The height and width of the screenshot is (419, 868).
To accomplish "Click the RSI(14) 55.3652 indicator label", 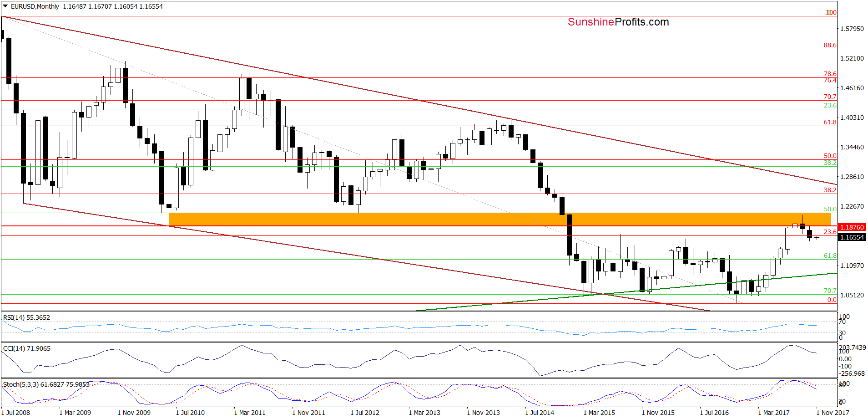I will [26, 317].
